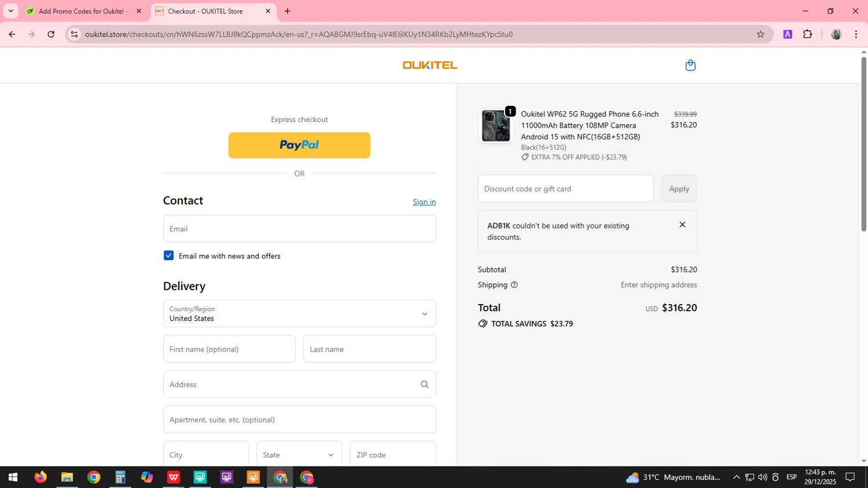Open the shopping bag cart icon
The width and height of the screenshot is (868, 488).
tap(690, 65)
